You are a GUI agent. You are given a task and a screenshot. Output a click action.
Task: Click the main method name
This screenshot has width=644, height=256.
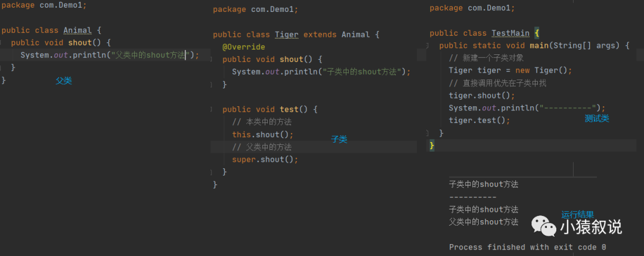point(539,45)
